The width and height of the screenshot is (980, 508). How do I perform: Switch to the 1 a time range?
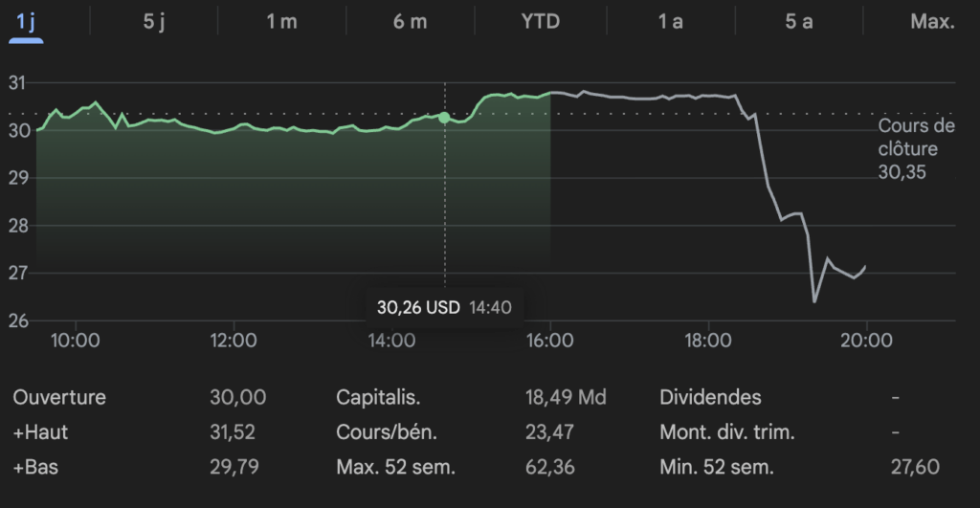point(670,21)
